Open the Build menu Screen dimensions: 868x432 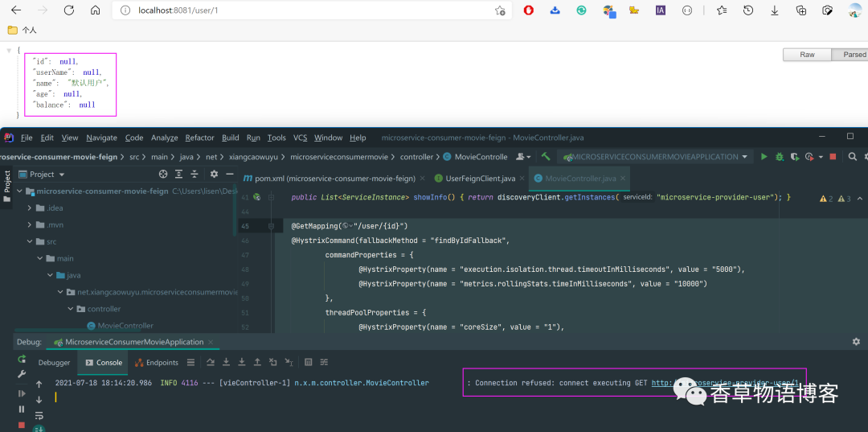click(231, 138)
